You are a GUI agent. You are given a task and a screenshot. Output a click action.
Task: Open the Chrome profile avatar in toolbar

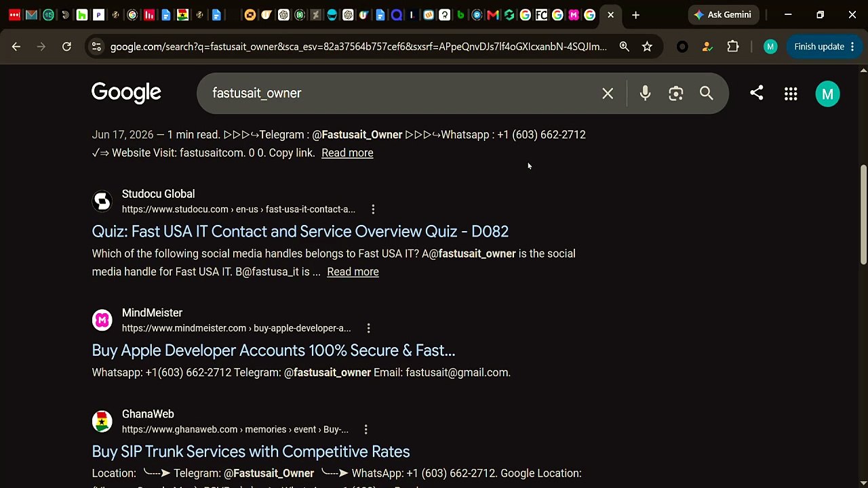coord(770,47)
